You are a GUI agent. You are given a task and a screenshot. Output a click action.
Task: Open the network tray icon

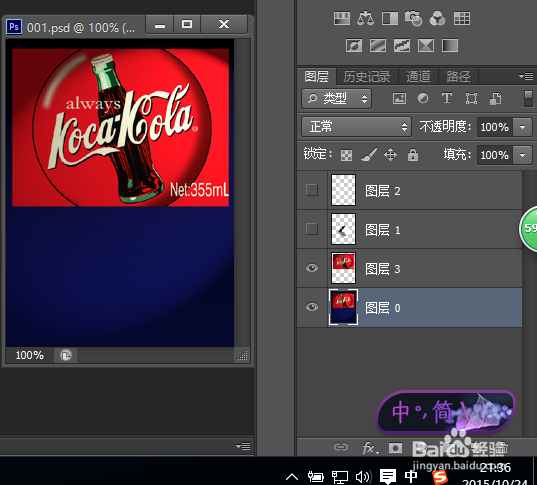[x=340, y=477]
